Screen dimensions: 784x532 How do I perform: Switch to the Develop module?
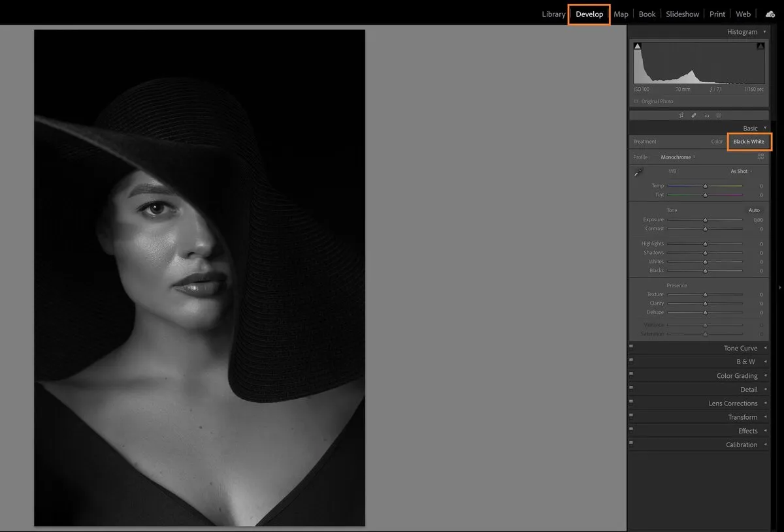[x=589, y=14]
